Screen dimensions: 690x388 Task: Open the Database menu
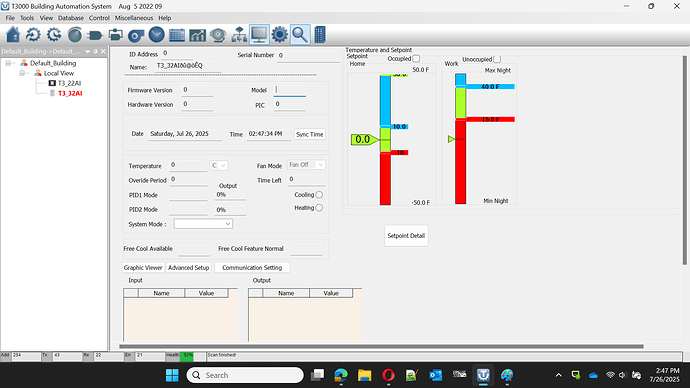point(71,18)
